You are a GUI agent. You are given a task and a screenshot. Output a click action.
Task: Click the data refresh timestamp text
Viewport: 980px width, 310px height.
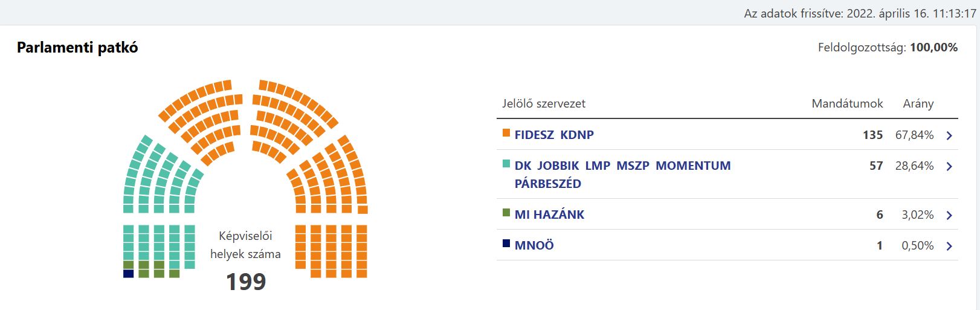860,13
